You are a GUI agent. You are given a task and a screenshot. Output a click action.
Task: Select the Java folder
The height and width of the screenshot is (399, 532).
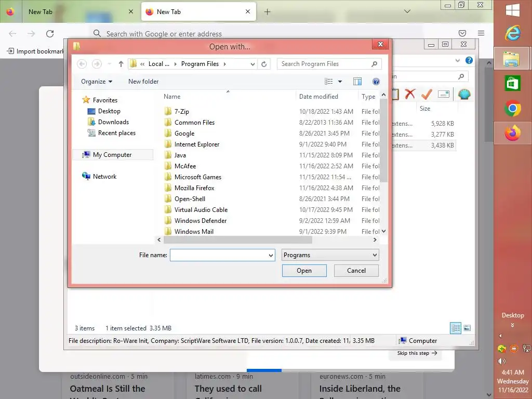(180, 155)
